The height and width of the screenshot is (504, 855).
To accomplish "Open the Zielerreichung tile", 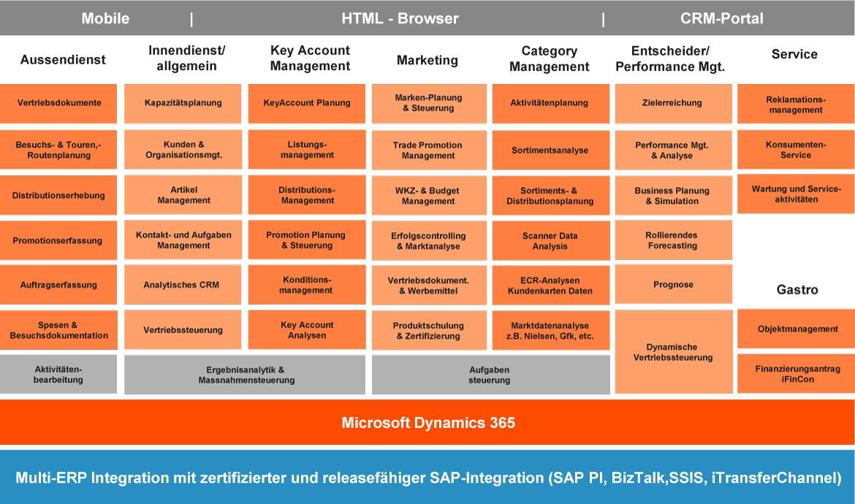I will point(674,104).
